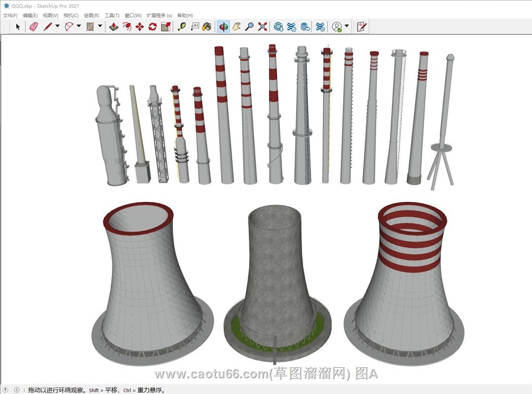This screenshot has height=394, width=532.
Task: Expand the pencil Line tool dropdown arrow
Action: [57, 26]
